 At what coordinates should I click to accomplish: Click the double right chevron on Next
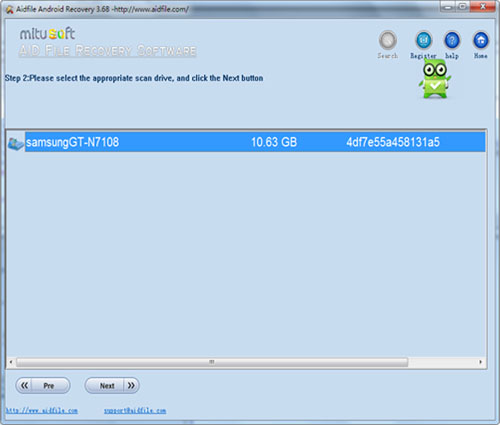(x=131, y=386)
